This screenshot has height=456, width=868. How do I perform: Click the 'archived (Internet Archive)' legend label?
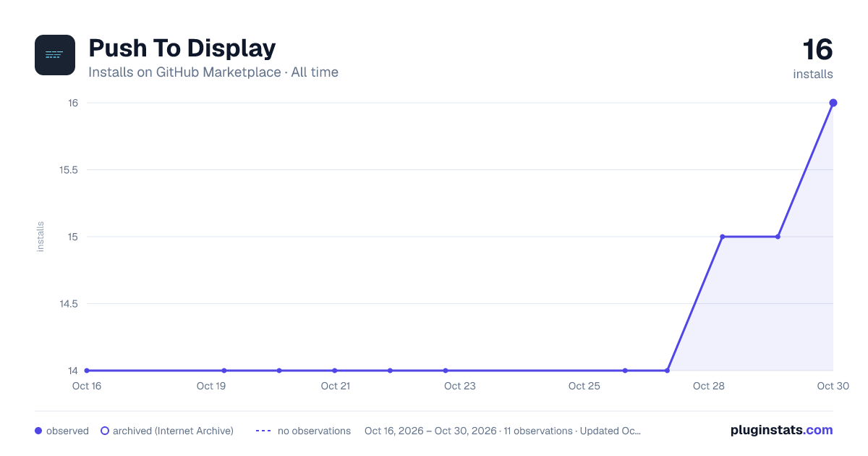click(x=173, y=431)
